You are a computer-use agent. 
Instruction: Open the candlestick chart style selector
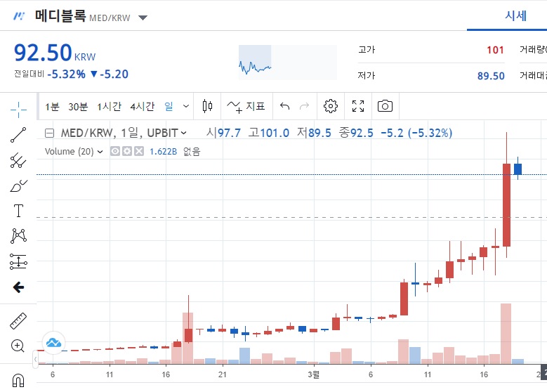point(208,106)
